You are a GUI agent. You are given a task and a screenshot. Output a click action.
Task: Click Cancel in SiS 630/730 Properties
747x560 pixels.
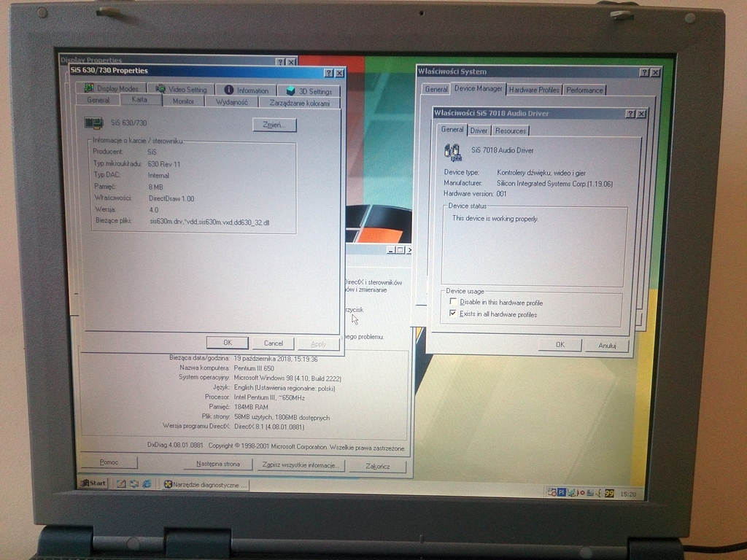click(x=273, y=343)
